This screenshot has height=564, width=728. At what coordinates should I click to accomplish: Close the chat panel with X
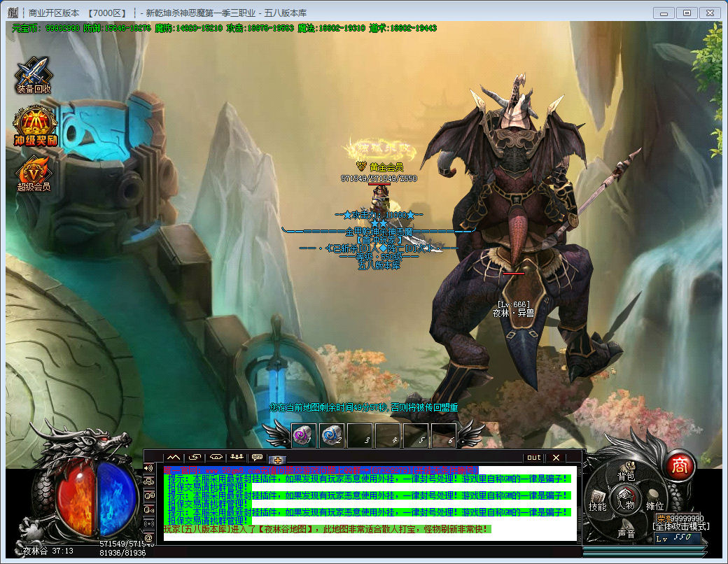[556, 457]
